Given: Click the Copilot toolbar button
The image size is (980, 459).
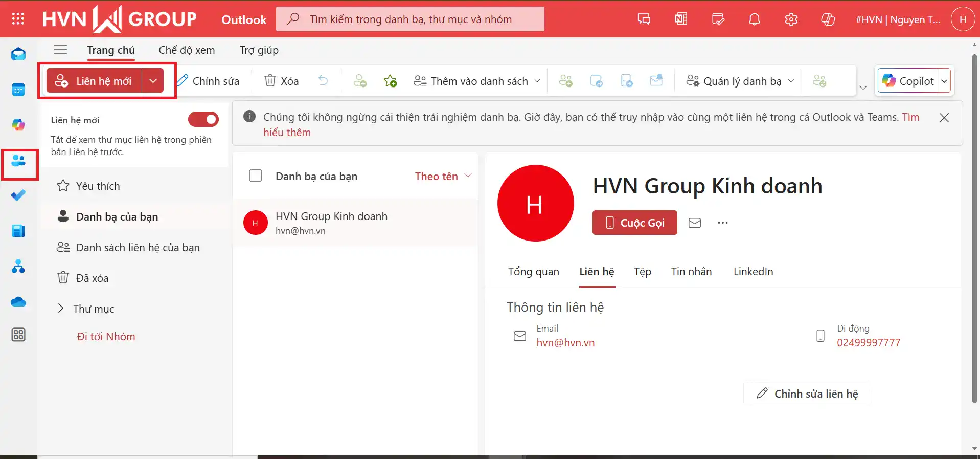Looking at the screenshot, I should click(x=908, y=81).
